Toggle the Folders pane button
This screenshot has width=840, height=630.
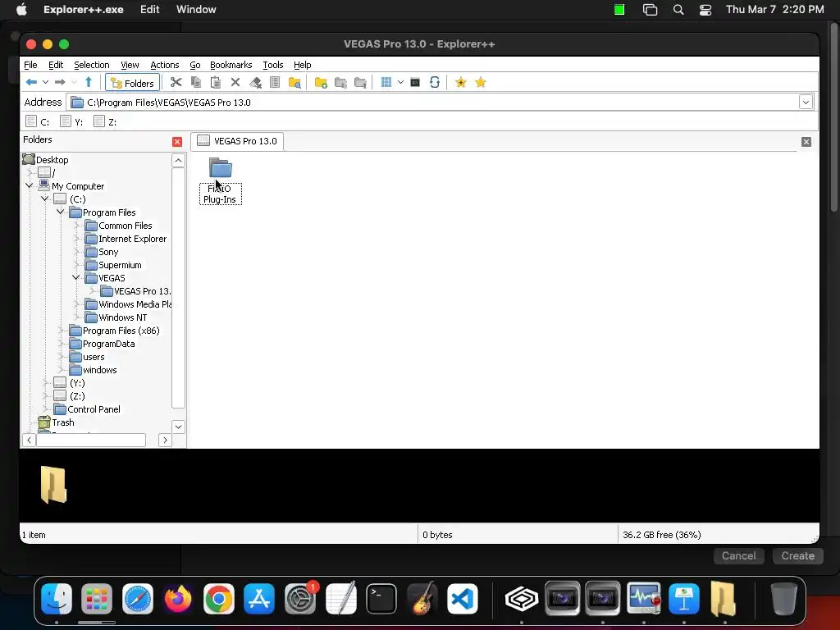[x=132, y=83]
